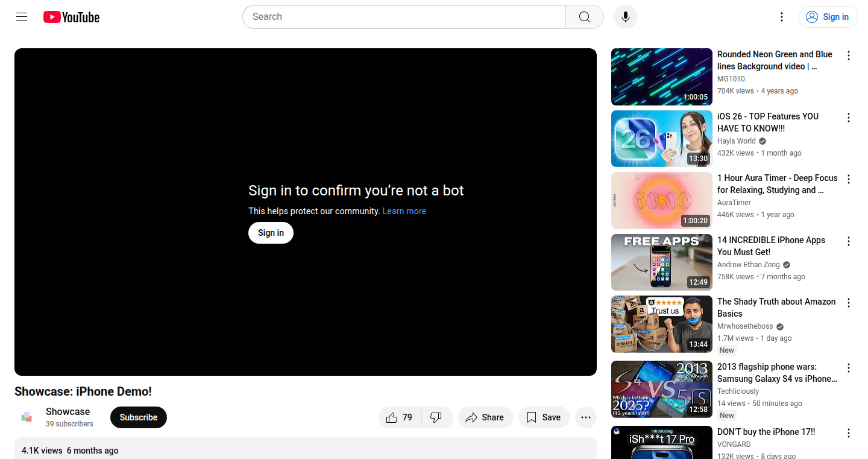
Task: Start voice search with microphone
Action: pyautogui.click(x=626, y=17)
